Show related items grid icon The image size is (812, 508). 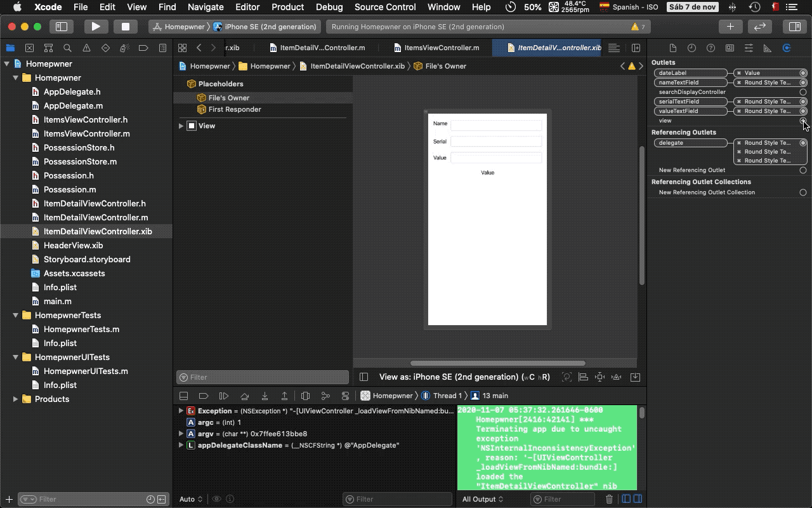click(x=182, y=48)
